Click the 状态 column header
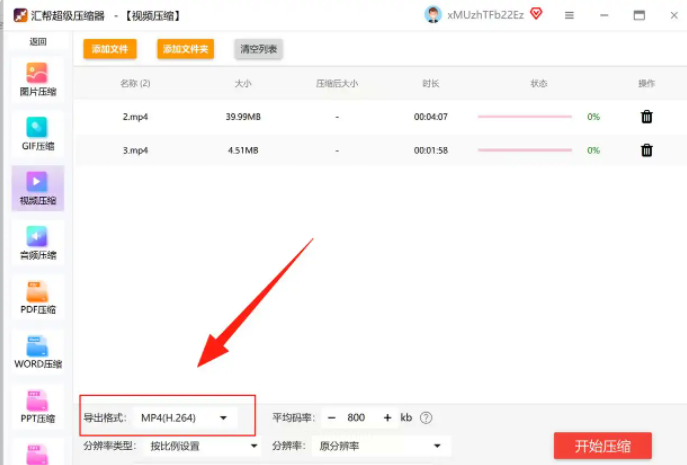The width and height of the screenshot is (687, 465). tap(539, 83)
